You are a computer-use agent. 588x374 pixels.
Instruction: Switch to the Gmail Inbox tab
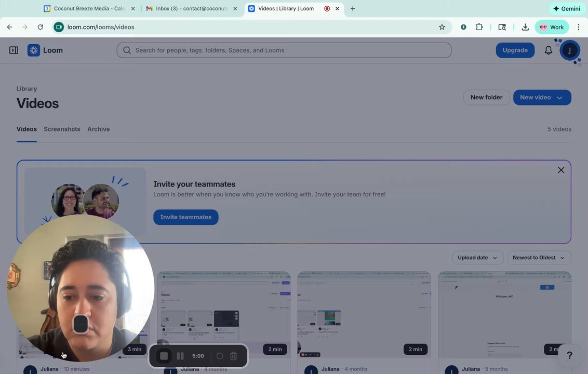(x=191, y=9)
